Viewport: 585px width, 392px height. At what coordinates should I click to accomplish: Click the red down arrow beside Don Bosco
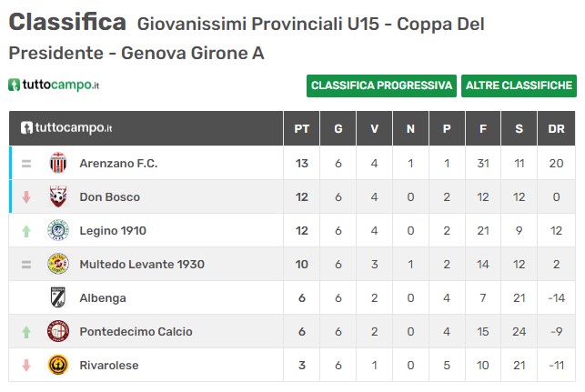[x=26, y=197]
